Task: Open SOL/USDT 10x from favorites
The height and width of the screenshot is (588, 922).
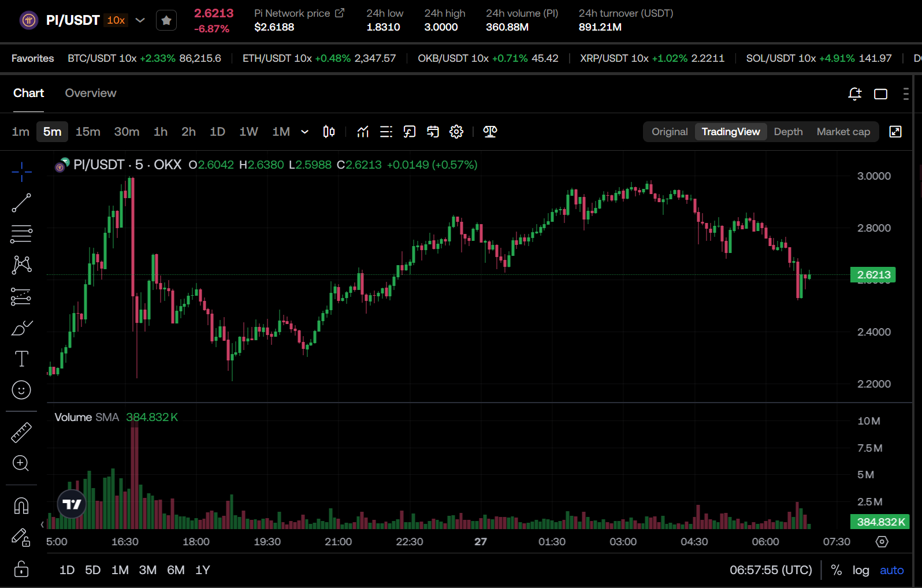Action: (819, 58)
